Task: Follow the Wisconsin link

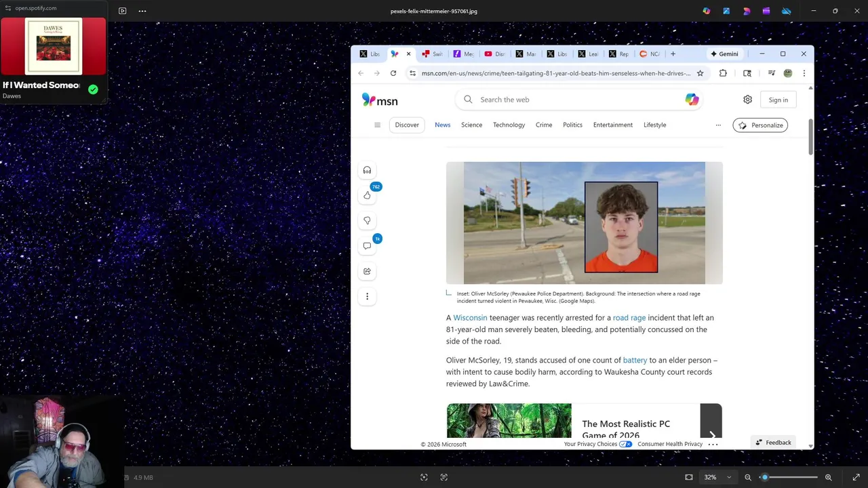Action: click(x=470, y=318)
